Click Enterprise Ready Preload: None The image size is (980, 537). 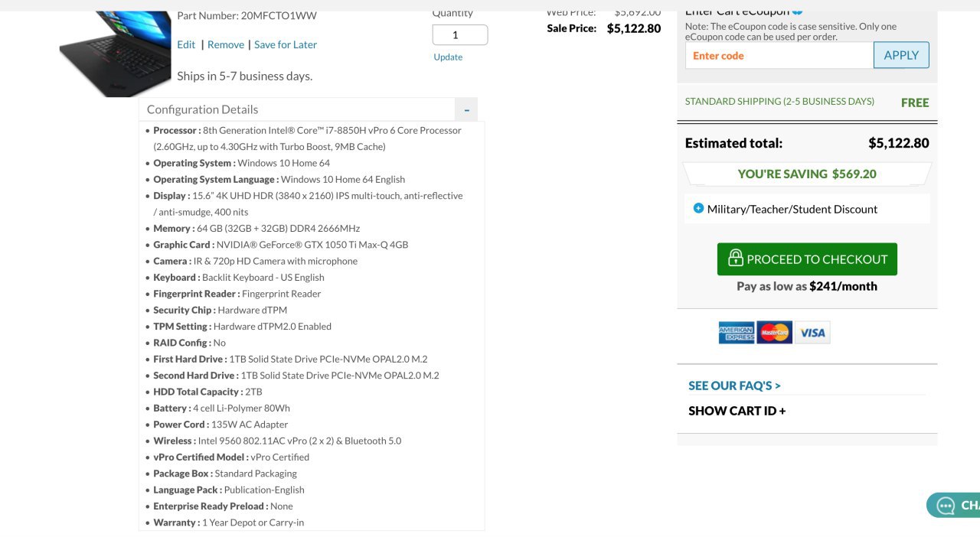pyautogui.click(x=223, y=506)
